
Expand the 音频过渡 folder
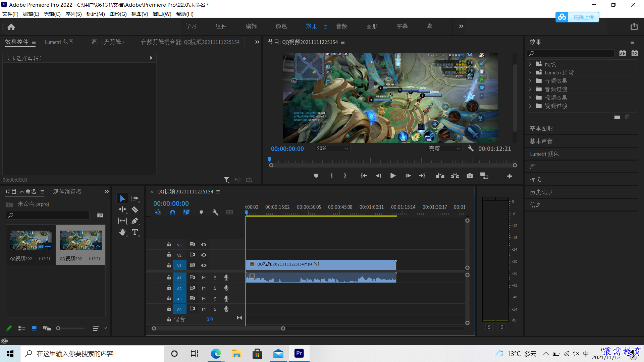pyautogui.click(x=530, y=89)
